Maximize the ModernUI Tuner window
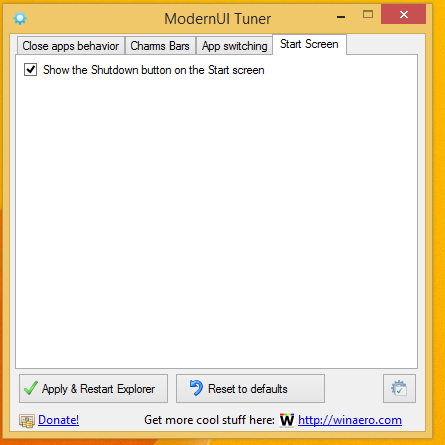Screen dimensions: 445x445 click(368, 14)
